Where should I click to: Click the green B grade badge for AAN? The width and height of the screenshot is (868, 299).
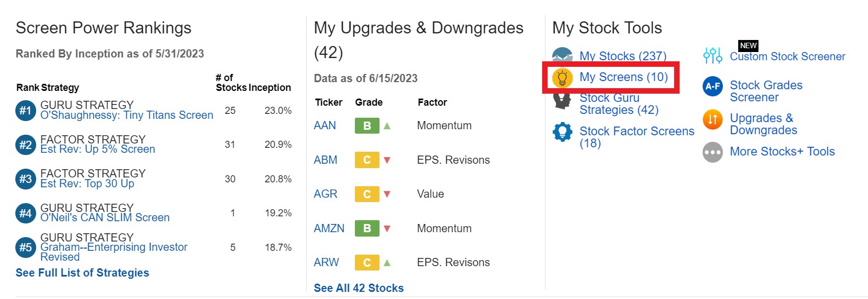[367, 126]
